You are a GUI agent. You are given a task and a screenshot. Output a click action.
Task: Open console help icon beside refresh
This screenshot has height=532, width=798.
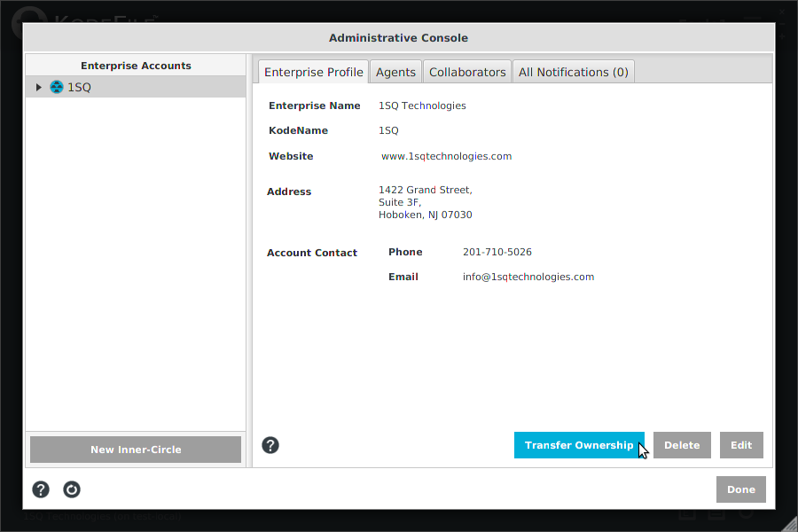(41, 489)
